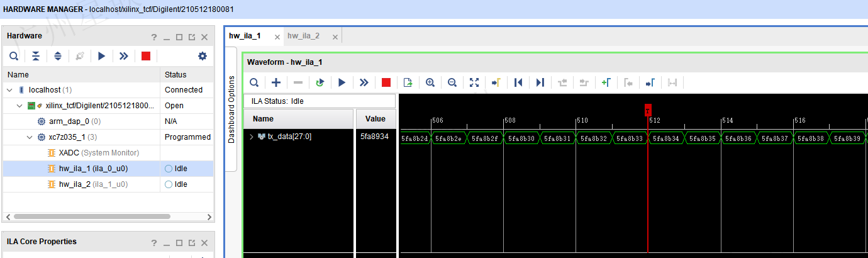Screen dimensions: 868x258
Task: Export ILA data from Waveform toolbar
Action: point(408,82)
